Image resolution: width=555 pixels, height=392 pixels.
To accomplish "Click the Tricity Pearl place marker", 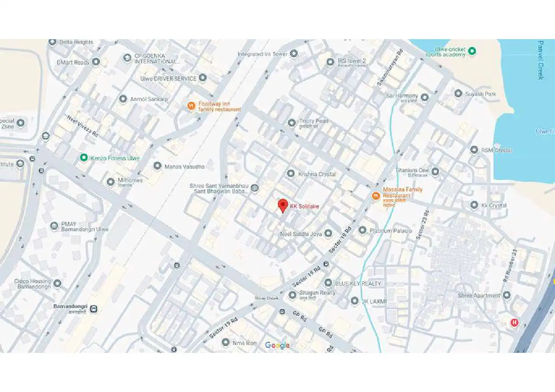I will (291, 123).
